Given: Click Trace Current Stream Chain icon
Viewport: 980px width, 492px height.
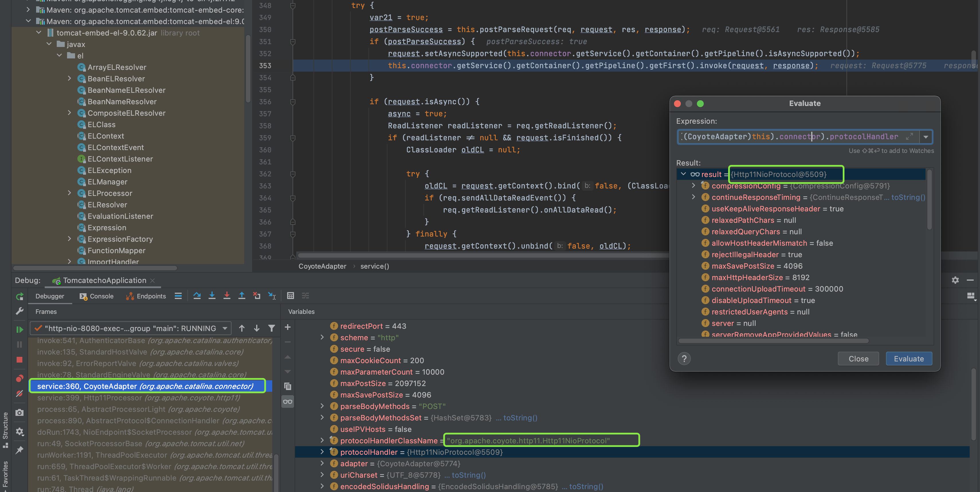Looking at the screenshot, I should coord(305,296).
